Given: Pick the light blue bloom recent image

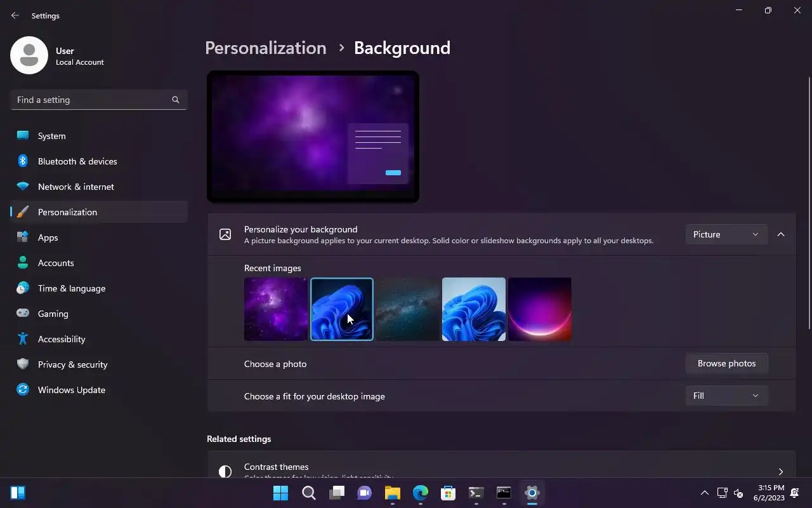Looking at the screenshot, I should coord(474,309).
